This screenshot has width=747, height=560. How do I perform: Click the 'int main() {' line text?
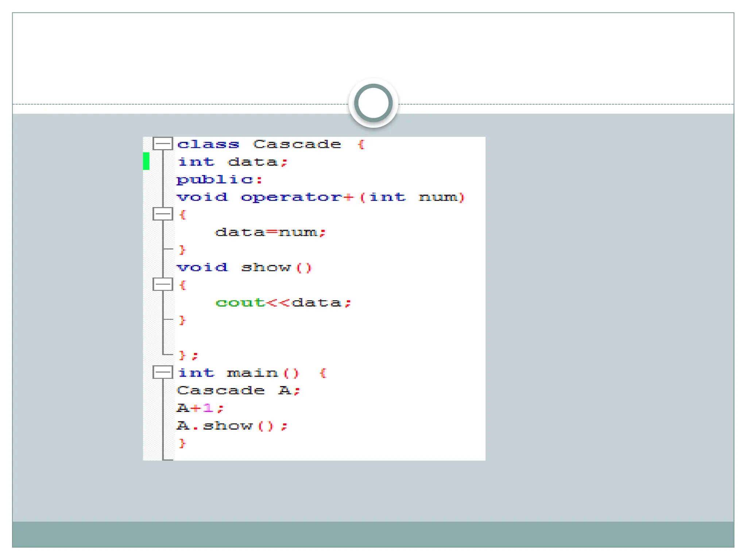click(252, 373)
